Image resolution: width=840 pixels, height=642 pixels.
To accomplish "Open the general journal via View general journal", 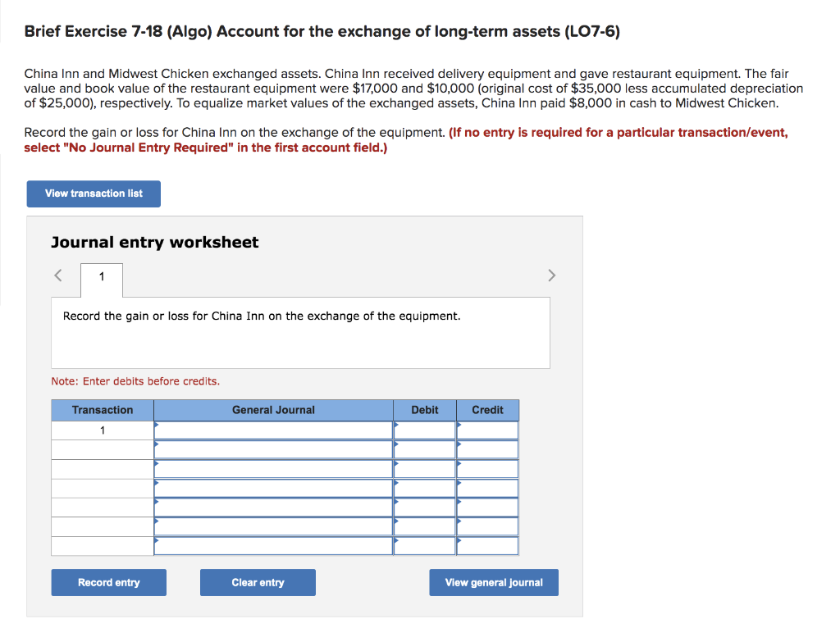I will click(x=493, y=582).
